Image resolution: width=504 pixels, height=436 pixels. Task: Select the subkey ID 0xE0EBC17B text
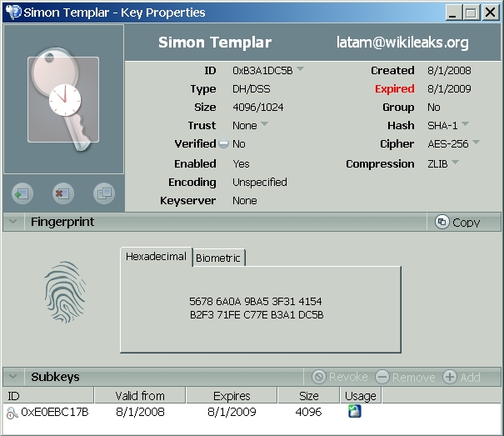[55, 412]
